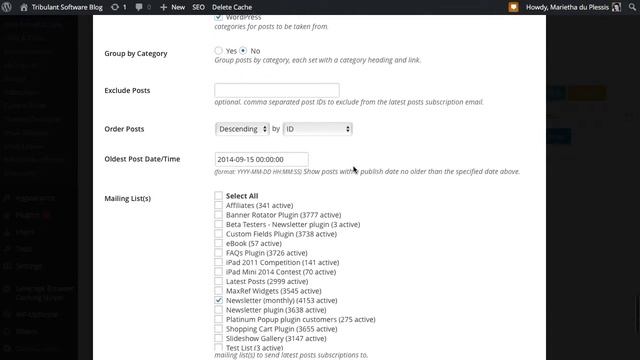Check the Affiliates mailing list
Viewport: 640px width, 360px height.
coord(219,205)
